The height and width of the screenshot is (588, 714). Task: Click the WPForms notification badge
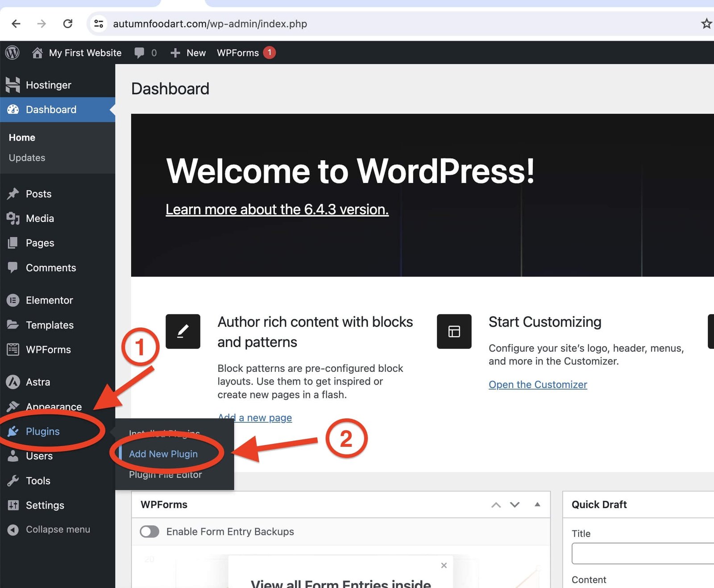click(x=269, y=52)
